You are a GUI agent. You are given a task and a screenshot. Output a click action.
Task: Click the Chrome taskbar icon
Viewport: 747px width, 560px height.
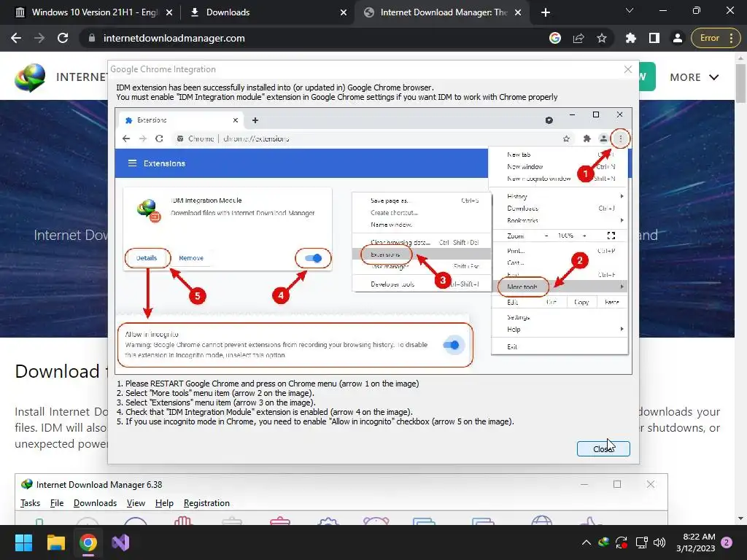(x=88, y=542)
